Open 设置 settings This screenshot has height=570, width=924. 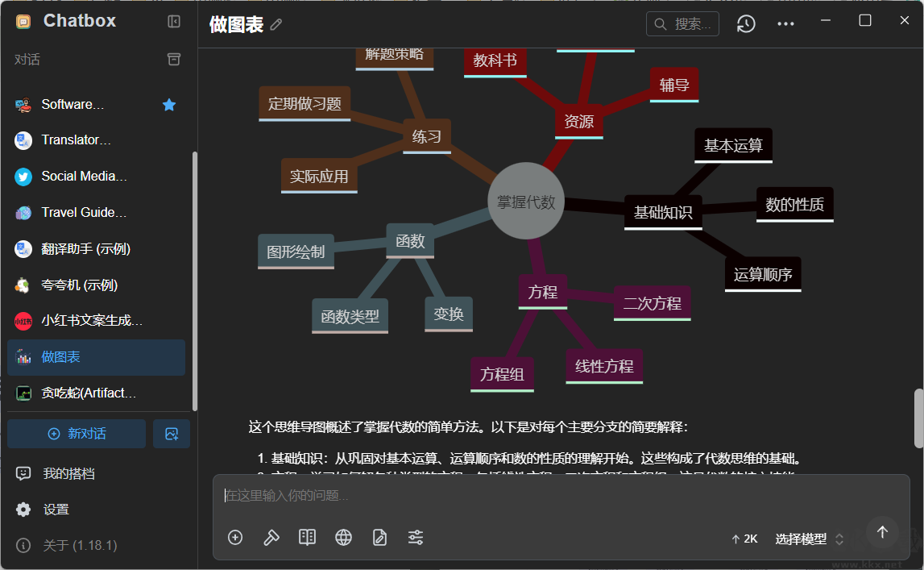coord(56,510)
